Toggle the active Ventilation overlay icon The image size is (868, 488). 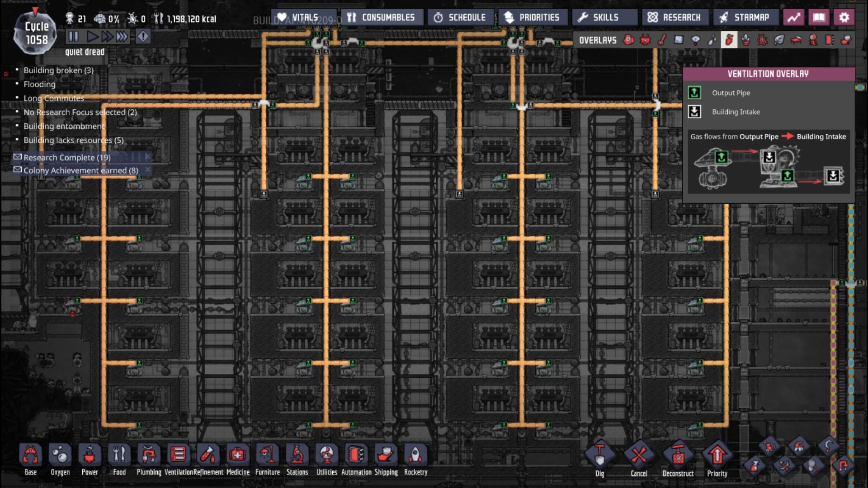(729, 40)
